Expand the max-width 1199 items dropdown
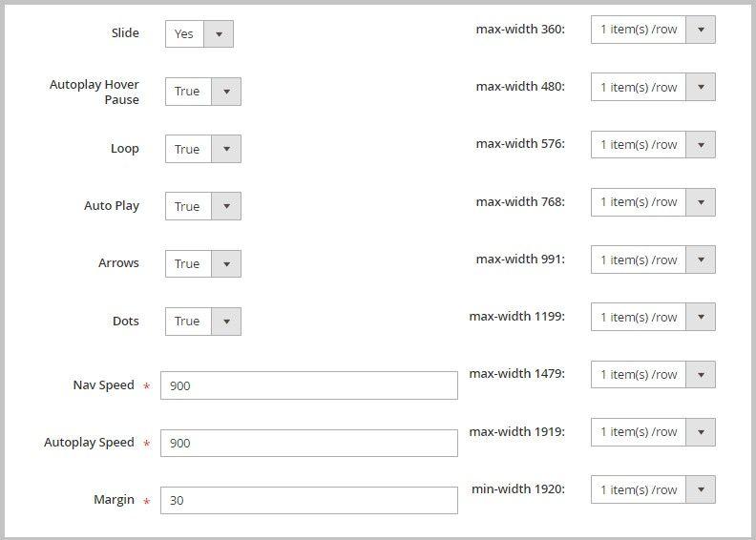This screenshot has height=540, width=756. [x=653, y=317]
